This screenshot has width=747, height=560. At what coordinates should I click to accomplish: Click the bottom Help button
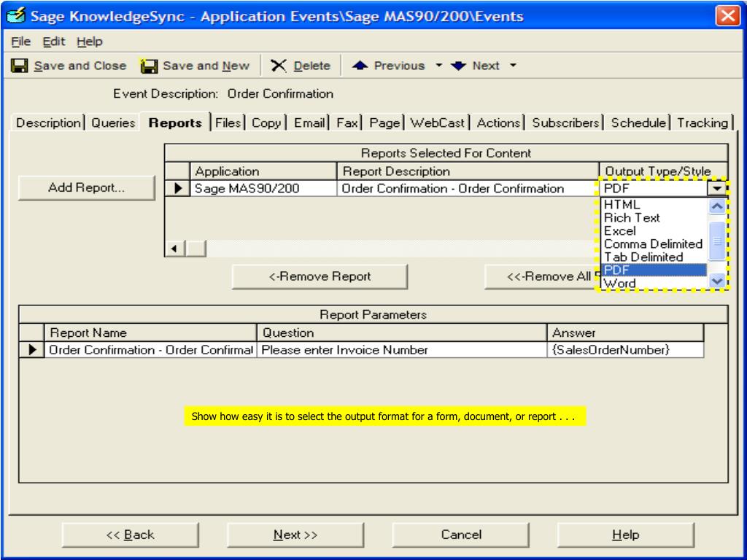625,534
